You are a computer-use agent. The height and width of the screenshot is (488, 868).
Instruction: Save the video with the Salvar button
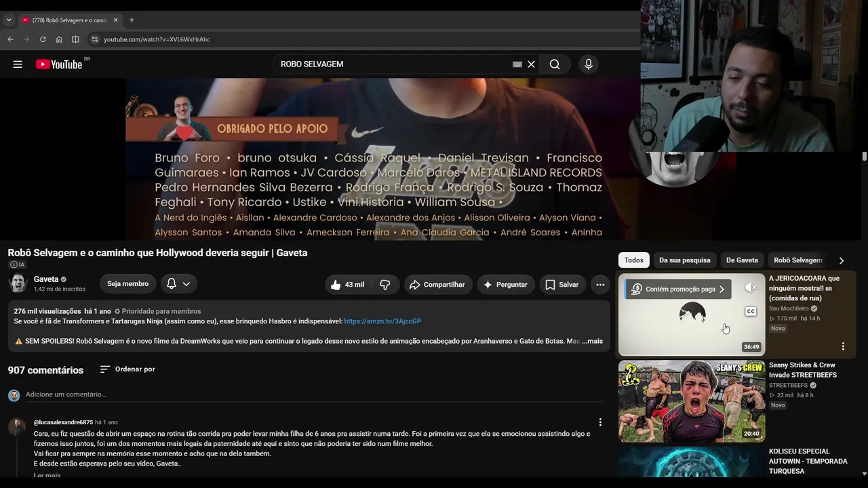[x=562, y=285]
